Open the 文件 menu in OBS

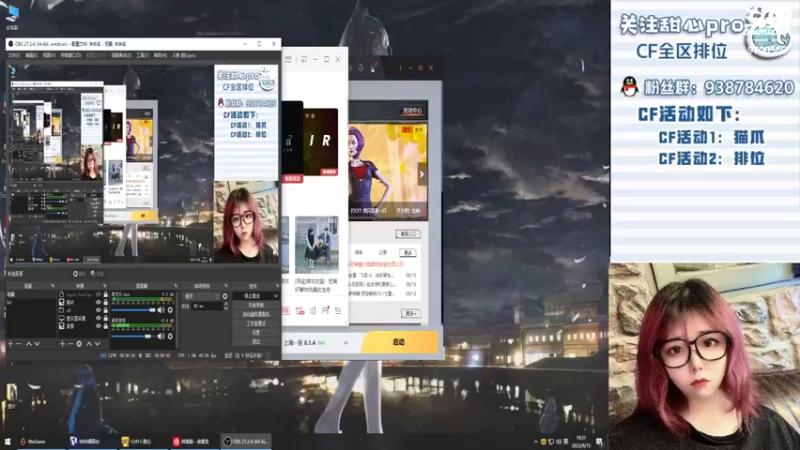(x=14, y=55)
